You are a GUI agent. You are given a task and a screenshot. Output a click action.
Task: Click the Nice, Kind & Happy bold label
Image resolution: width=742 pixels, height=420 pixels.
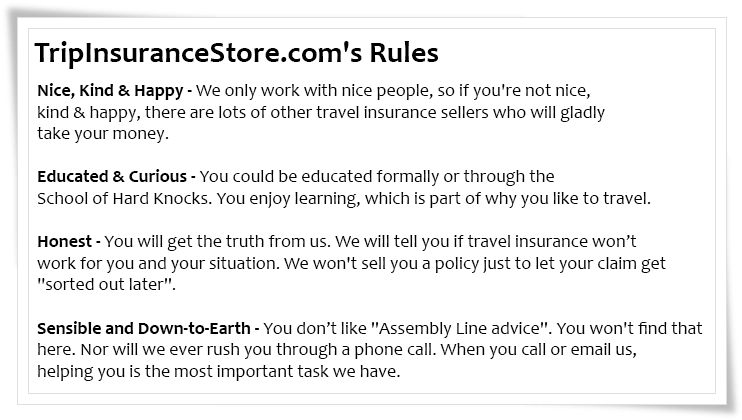click(110, 91)
